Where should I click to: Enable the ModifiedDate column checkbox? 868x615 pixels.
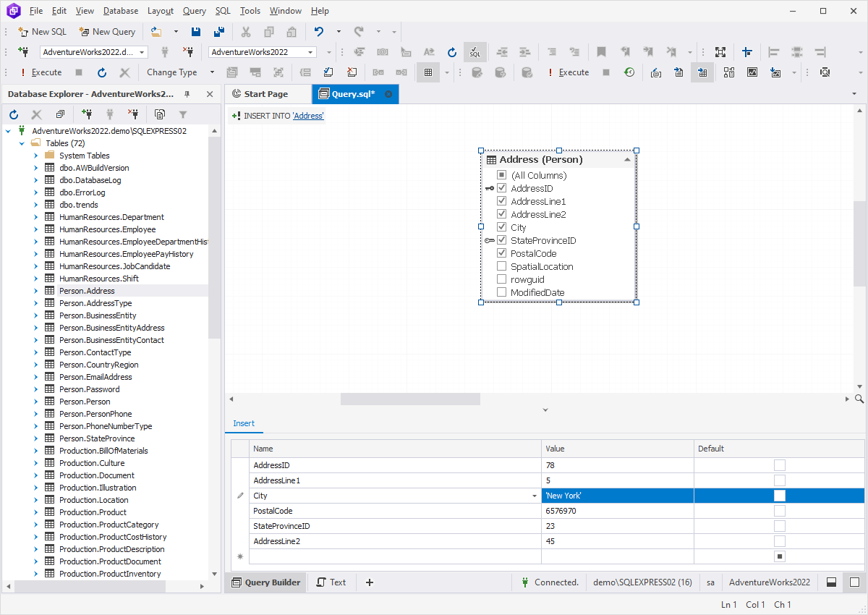tap(502, 292)
